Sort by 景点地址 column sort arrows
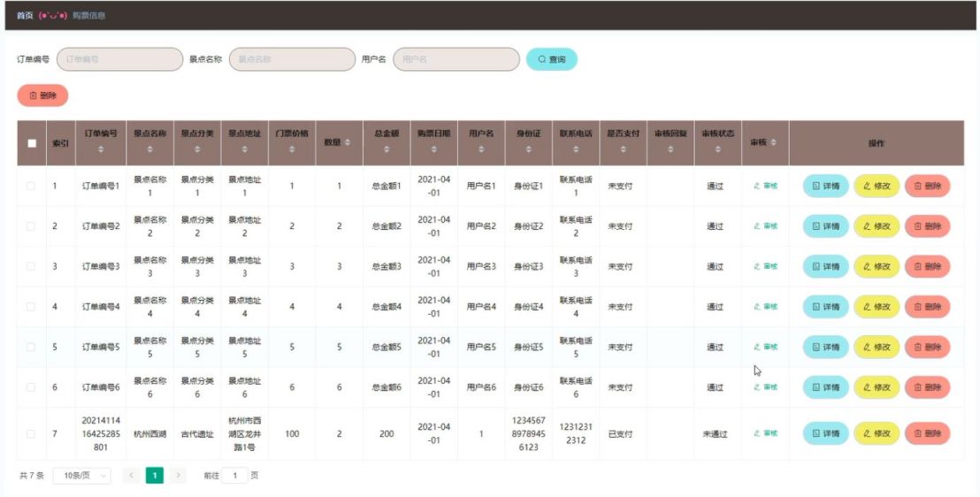The image size is (980, 497). [x=244, y=149]
